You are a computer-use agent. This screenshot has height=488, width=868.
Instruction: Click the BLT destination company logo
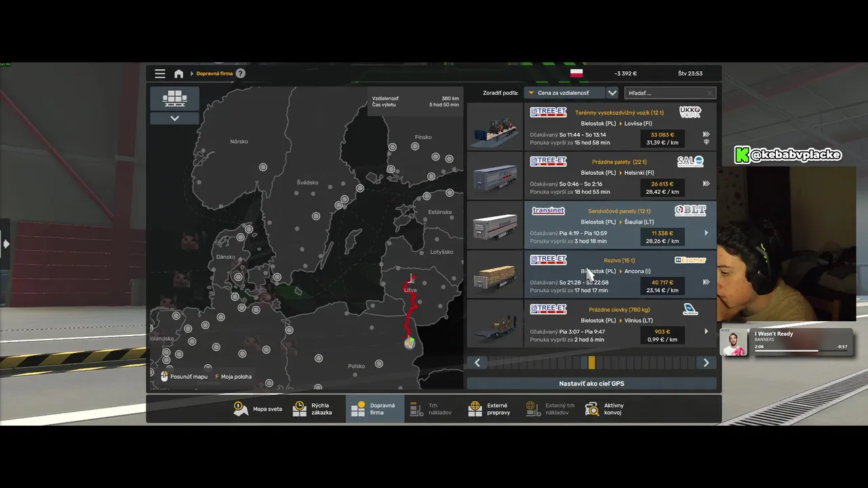tap(690, 211)
